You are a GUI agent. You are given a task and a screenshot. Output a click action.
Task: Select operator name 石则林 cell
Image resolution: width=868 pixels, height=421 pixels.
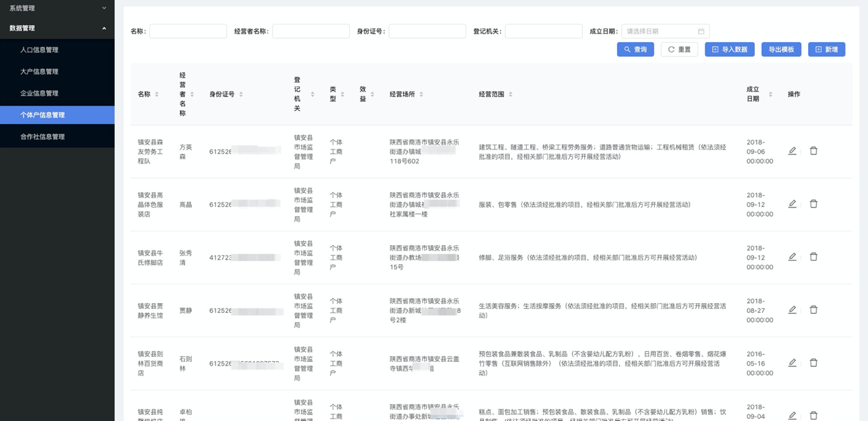(x=186, y=364)
